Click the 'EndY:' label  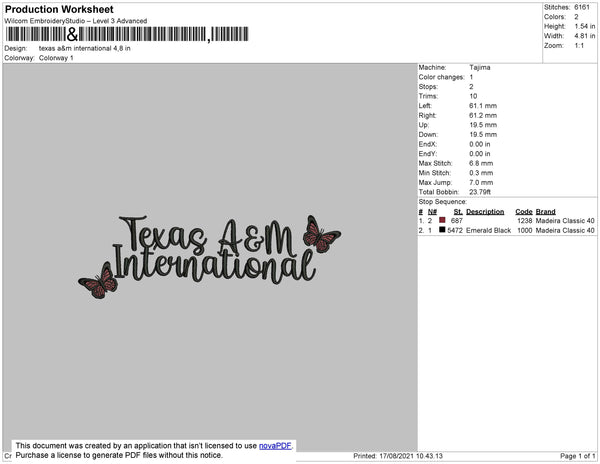click(427, 154)
